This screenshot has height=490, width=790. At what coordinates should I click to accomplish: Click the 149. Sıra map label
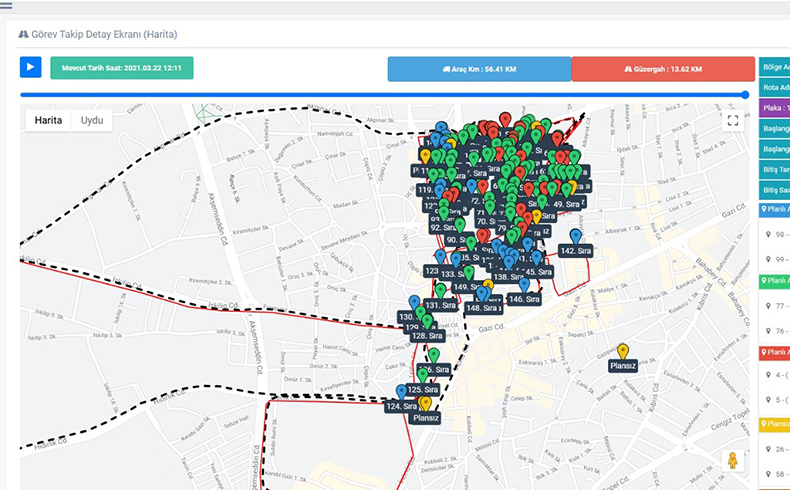pyautogui.click(x=468, y=288)
